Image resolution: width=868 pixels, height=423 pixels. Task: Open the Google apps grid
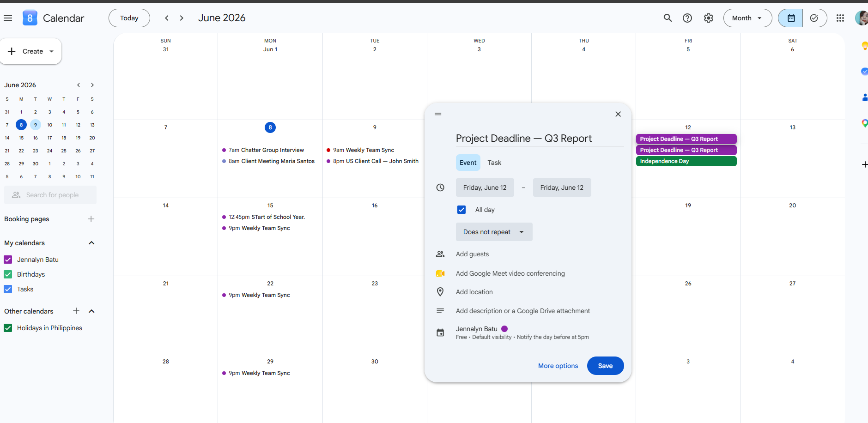tap(840, 18)
